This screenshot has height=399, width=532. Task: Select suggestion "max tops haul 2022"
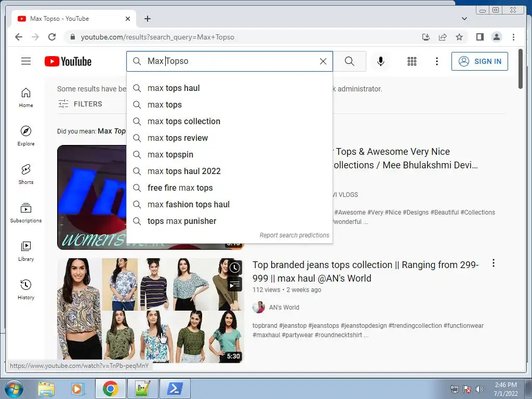(x=229, y=171)
